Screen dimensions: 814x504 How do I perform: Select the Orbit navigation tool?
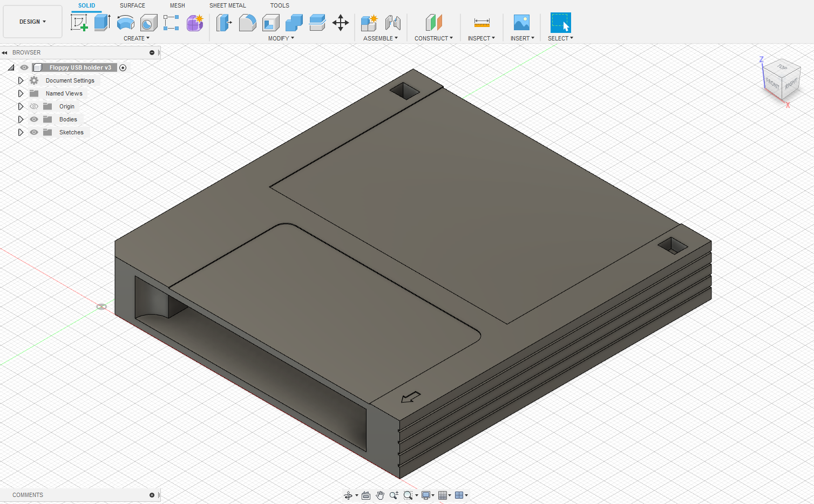click(348, 495)
